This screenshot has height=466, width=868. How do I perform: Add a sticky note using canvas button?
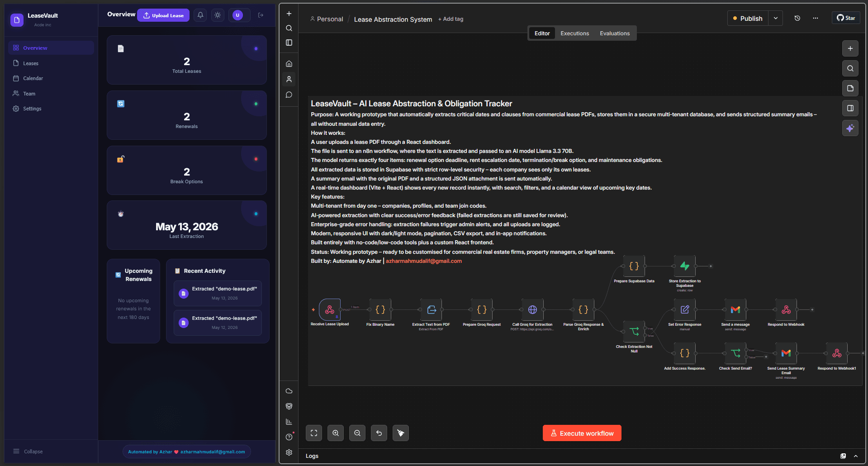tap(850, 88)
